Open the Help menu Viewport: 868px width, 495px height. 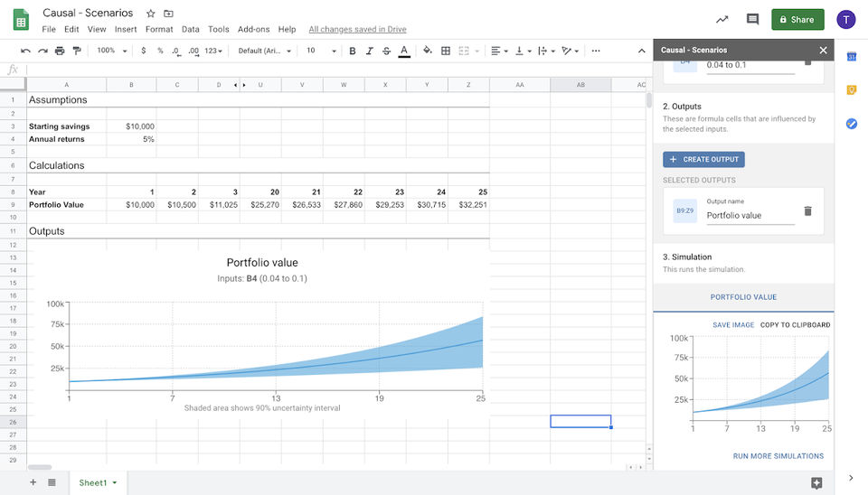[287, 29]
